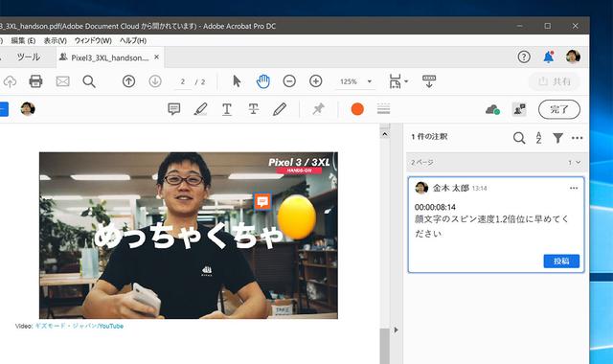Open the find text magnifier in toolbar
Viewport: 613px width, 364px height.
pos(89,81)
